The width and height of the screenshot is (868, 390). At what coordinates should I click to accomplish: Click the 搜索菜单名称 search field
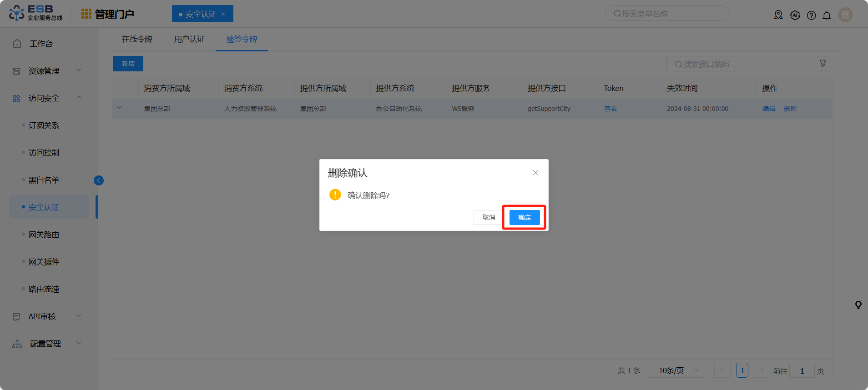[x=667, y=14]
